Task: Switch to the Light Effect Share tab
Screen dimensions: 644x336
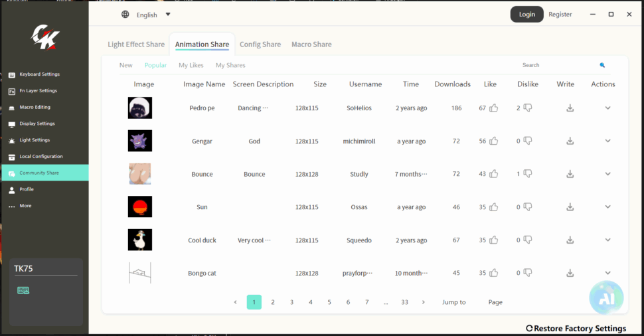Action: 136,44
